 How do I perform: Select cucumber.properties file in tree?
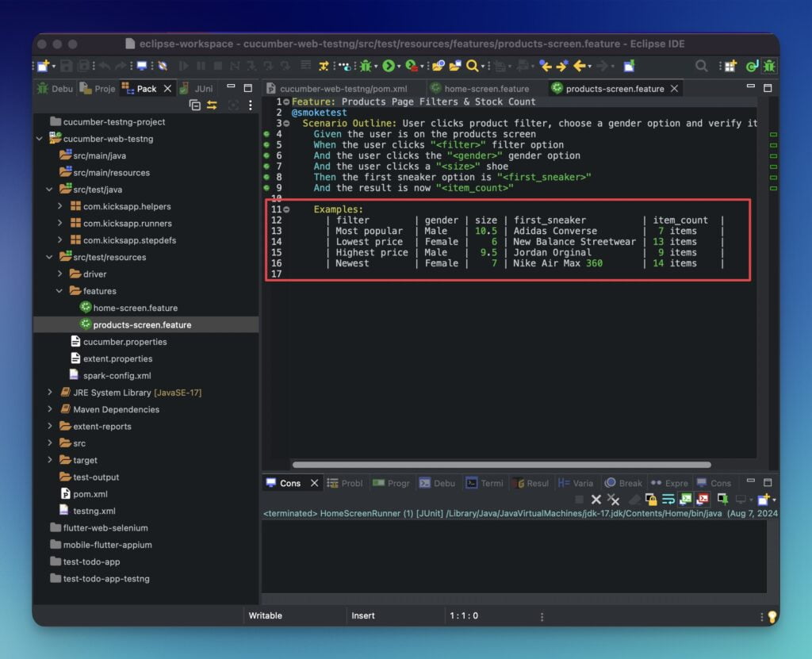[x=124, y=342]
